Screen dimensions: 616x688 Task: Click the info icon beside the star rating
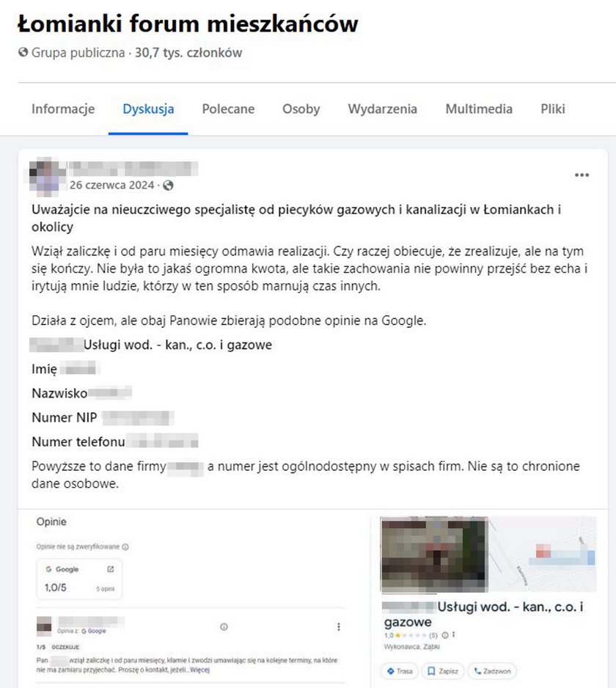coord(445,635)
